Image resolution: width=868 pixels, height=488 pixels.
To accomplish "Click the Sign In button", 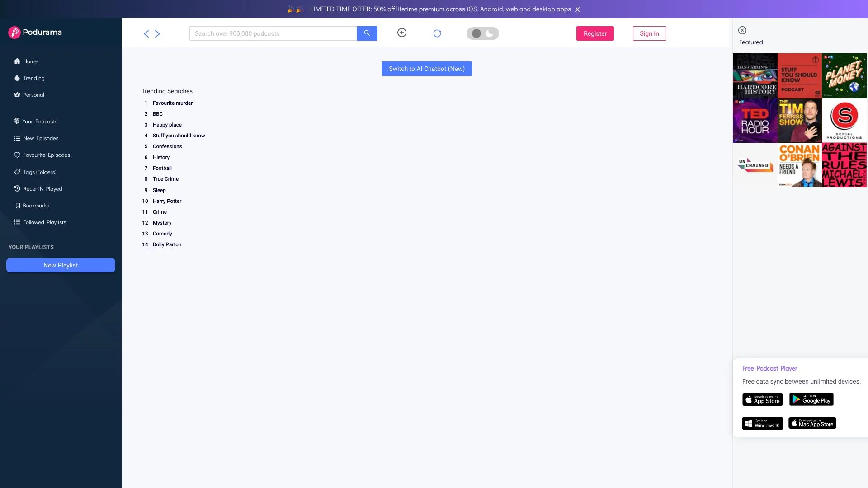I will 649,33.
